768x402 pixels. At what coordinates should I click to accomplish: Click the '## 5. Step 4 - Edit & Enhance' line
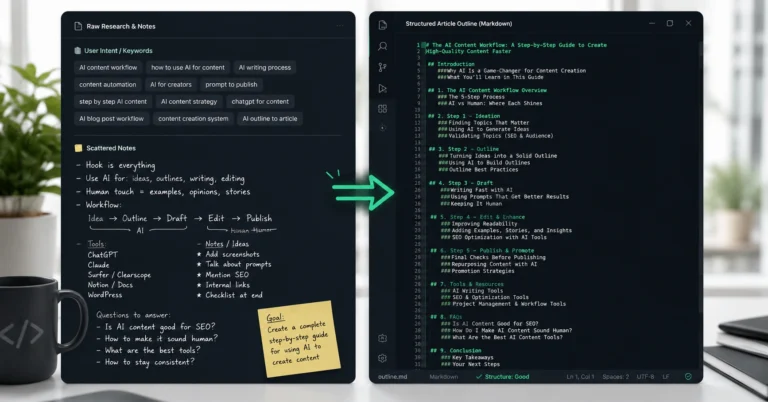coord(478,217)
